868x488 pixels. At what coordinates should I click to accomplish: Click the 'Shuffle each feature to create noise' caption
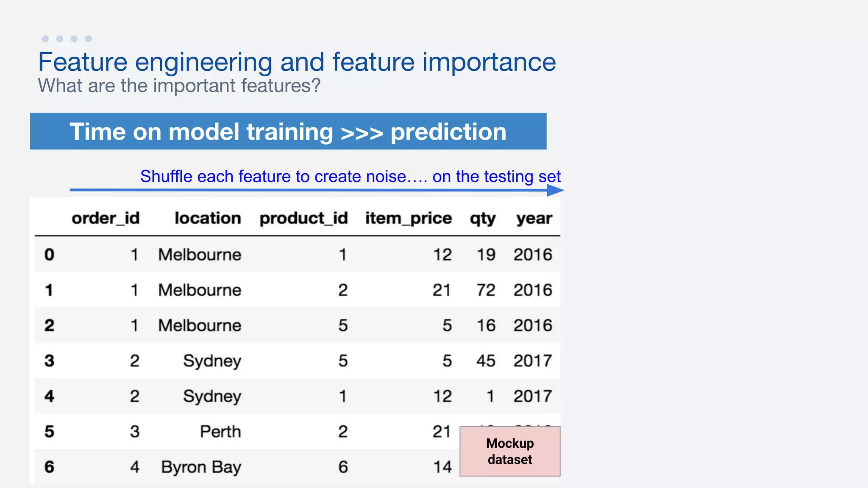click(351, 176)
